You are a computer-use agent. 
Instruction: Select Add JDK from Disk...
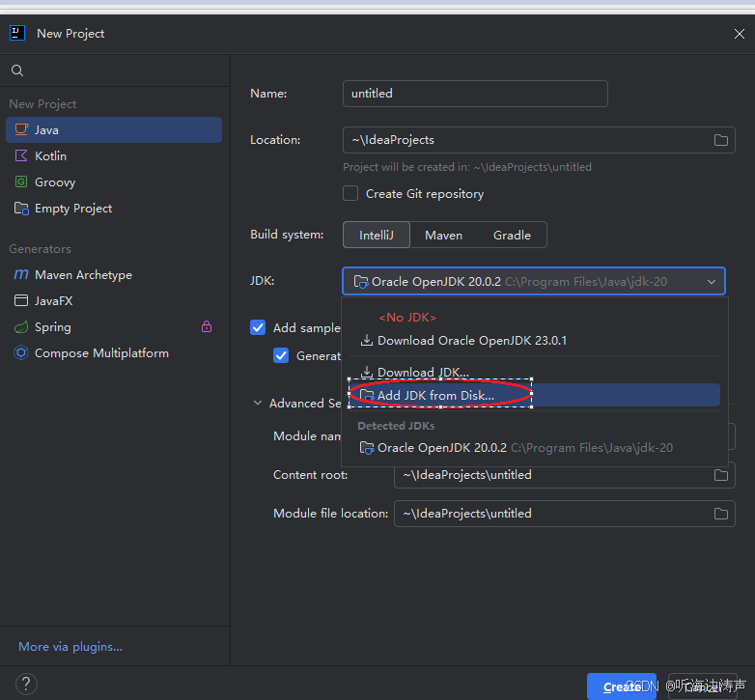(535, 395)
